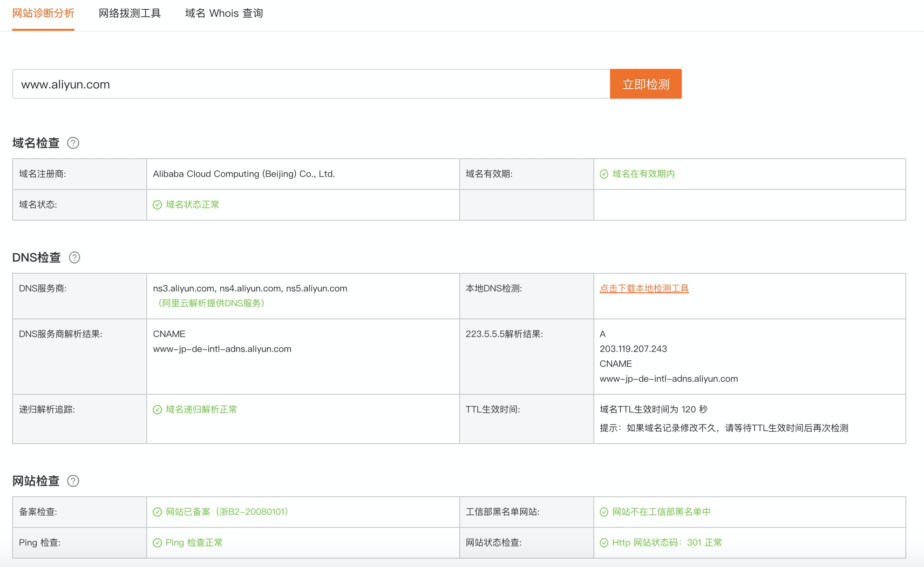Focus the www.aliyun.com domain input field
Image resolution: width=924 pixels, height=567 pixels.
pyautogui.click(x=311, y=84)
